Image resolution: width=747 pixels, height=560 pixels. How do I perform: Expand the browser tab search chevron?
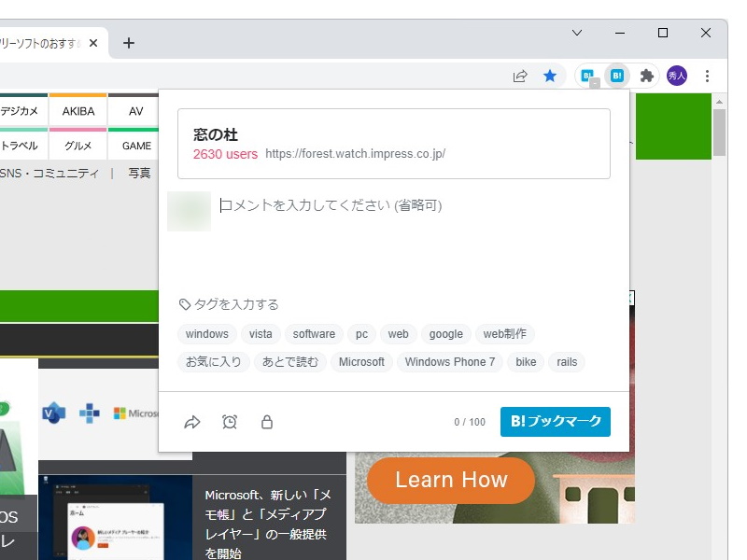pos(577,33)
